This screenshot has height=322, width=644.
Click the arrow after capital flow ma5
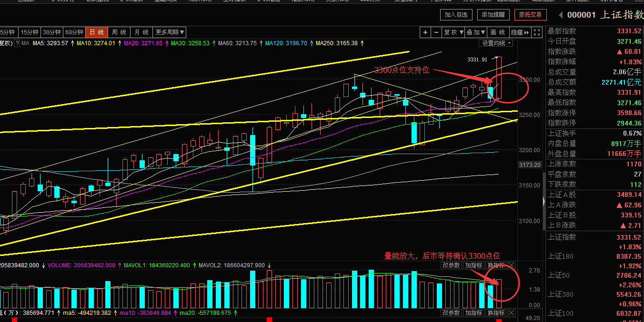(115, 313)
